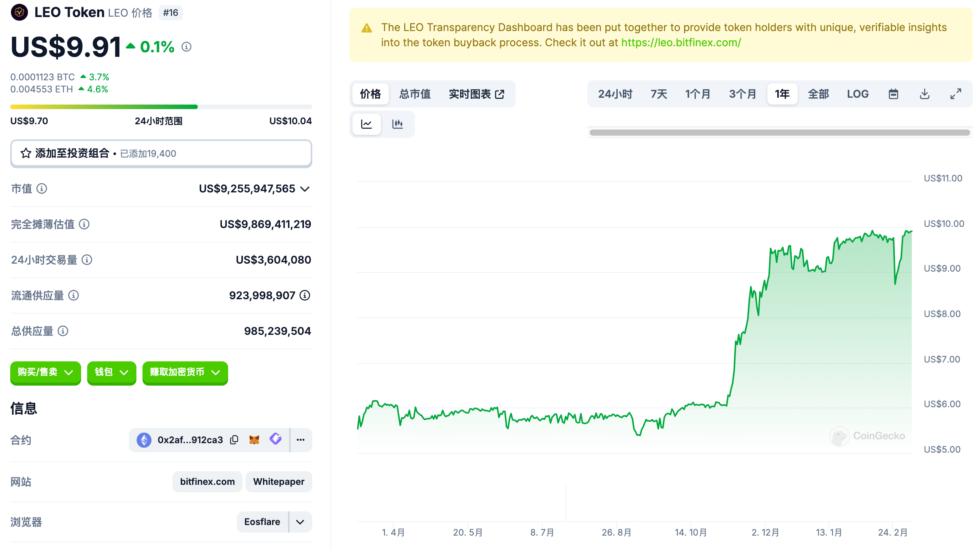The height and width of the screenshot is (550, 980).
Task: Click the chart horizontal scrollbar
Action: click(780, 133)
